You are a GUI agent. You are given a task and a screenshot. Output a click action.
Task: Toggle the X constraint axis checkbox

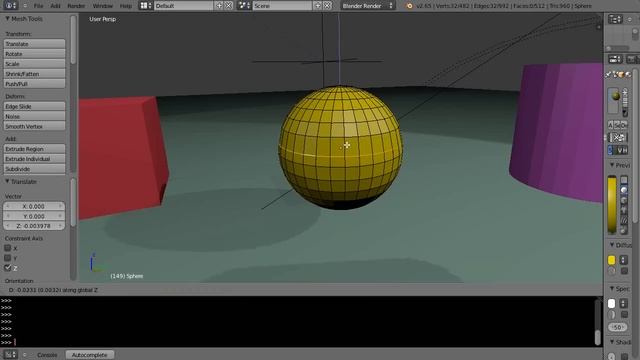pos(7,248)
